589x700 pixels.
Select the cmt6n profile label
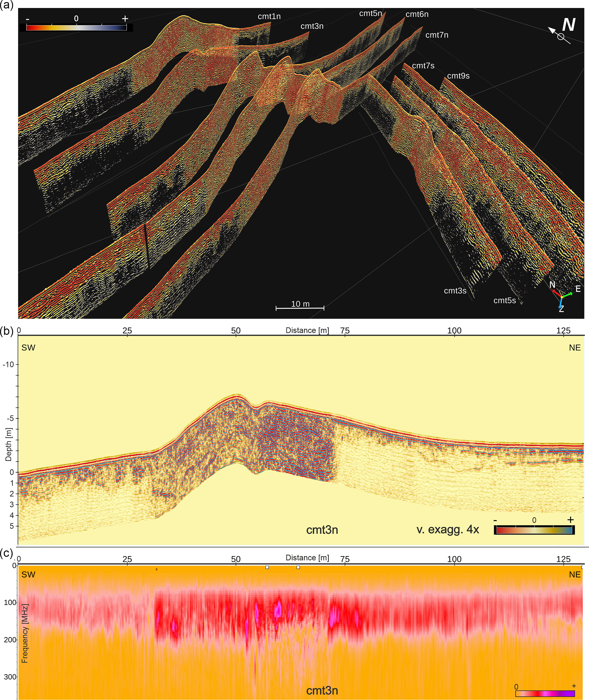coord(417,14)
